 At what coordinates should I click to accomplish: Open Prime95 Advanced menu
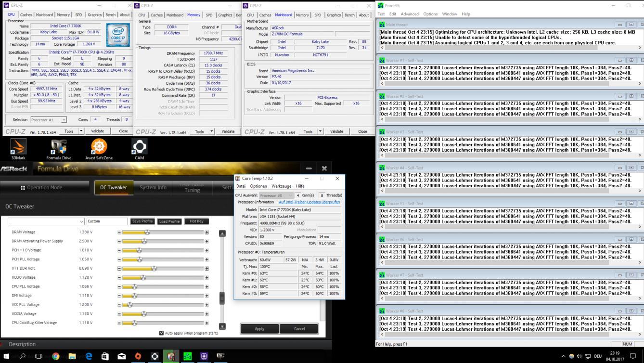[410, 14]
